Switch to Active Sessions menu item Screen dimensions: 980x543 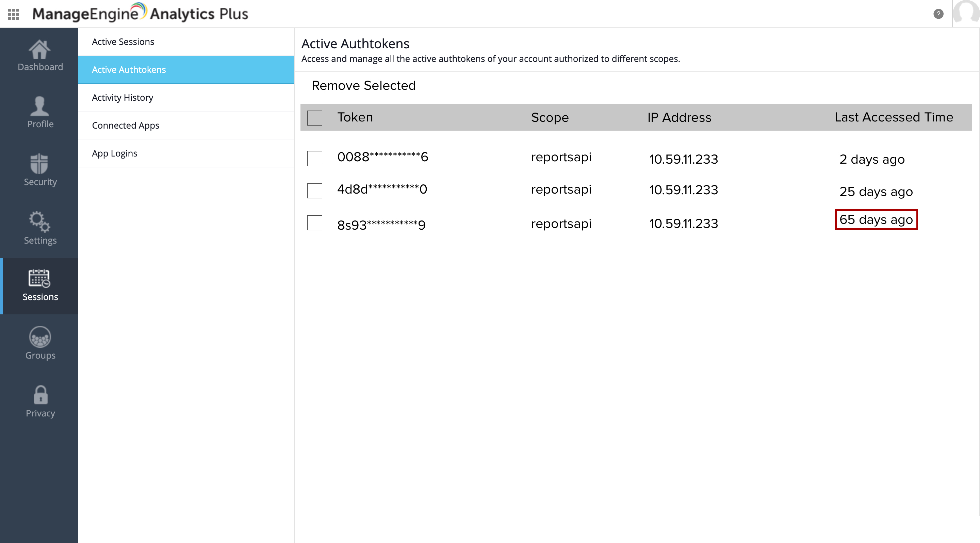click(123, 42)
